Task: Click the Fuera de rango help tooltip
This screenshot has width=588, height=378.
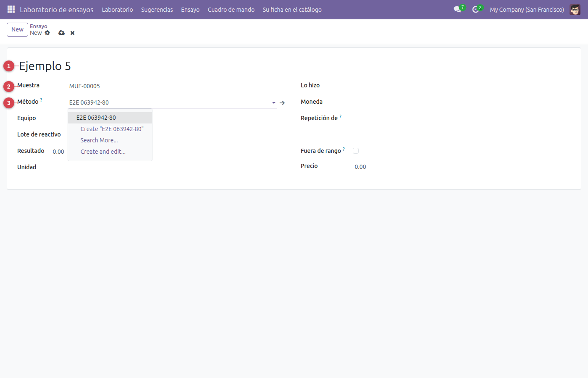Action: pyautogui.click(x=344, y=149)
